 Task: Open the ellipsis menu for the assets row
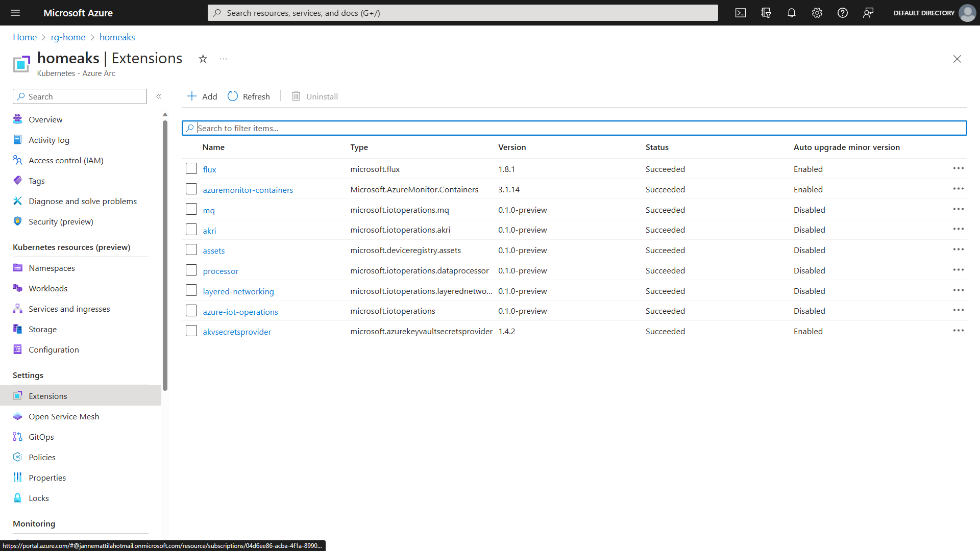pos(958,249)
